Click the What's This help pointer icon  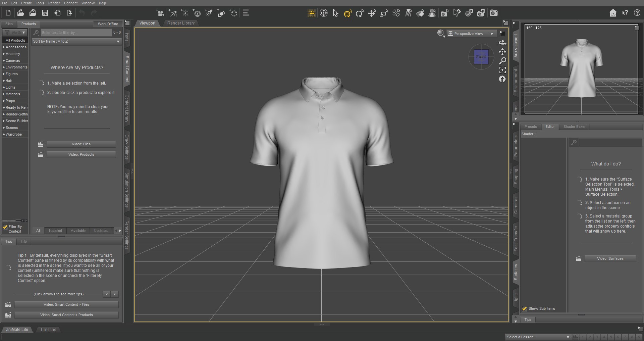[x=625, y=13]
